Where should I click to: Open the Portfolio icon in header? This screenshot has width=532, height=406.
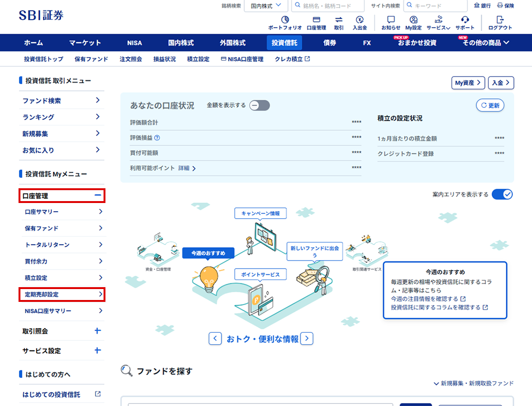pos(285,20)
